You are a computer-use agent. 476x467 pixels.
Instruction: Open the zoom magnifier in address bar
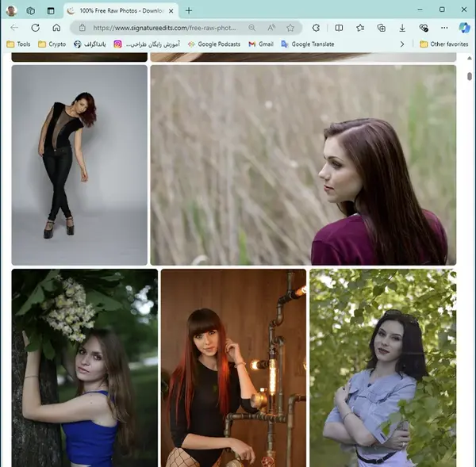pos(251,28)
